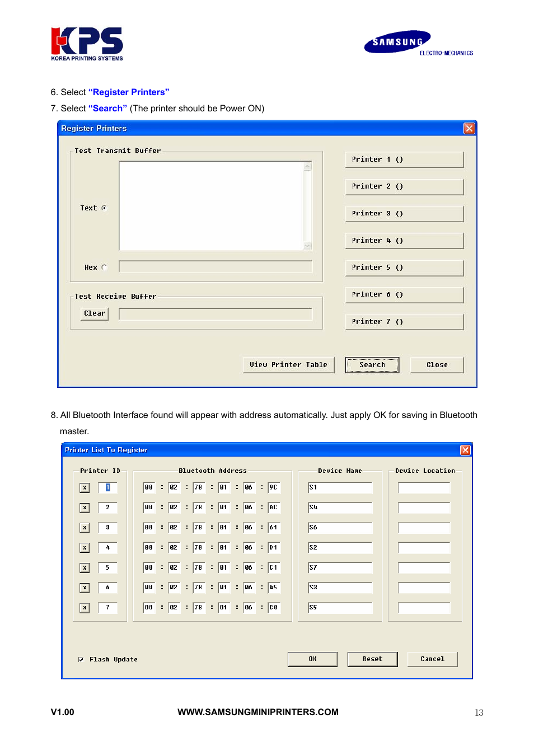The height and width of the screenshot is (756, 534).
Task: Click up arrow of transmit buffer scrollbar
Action: point(307,166)
